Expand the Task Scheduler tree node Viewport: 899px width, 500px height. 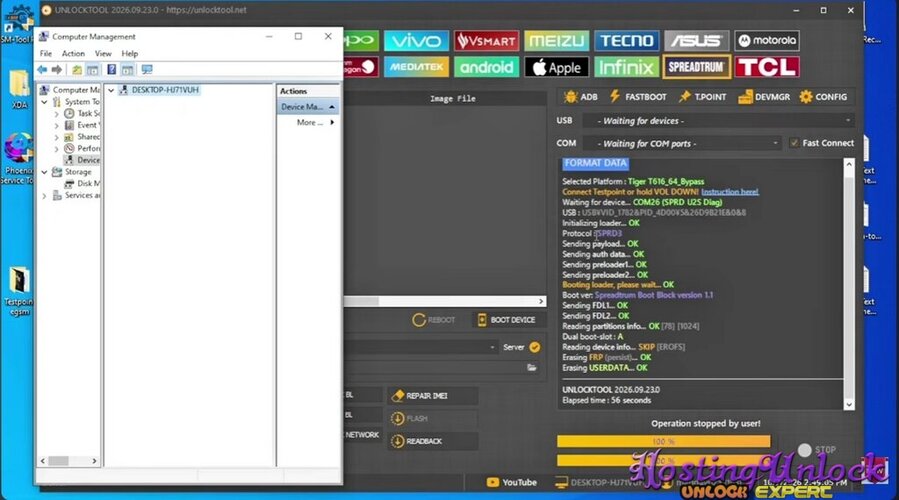pos(56,114)
